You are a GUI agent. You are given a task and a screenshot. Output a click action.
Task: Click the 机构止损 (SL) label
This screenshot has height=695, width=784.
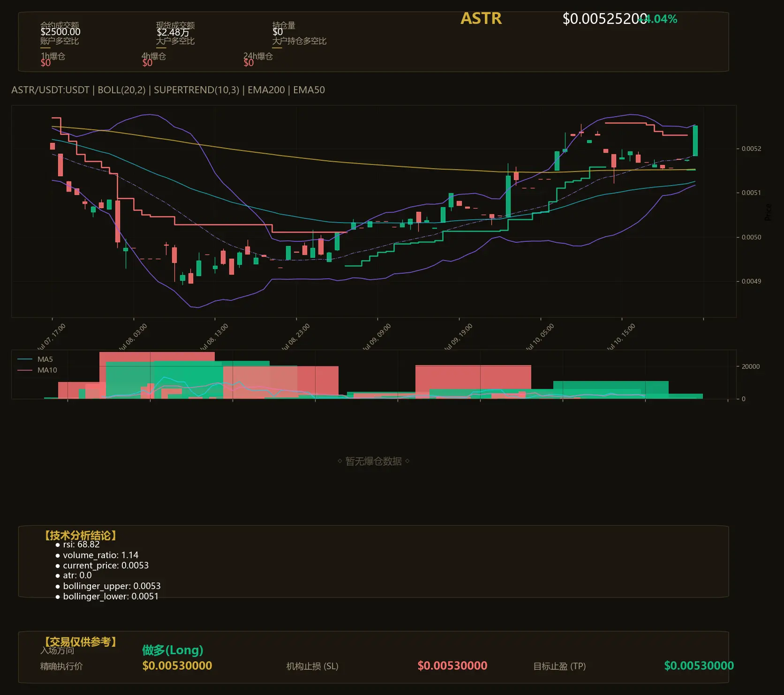[x=312, y=666]
